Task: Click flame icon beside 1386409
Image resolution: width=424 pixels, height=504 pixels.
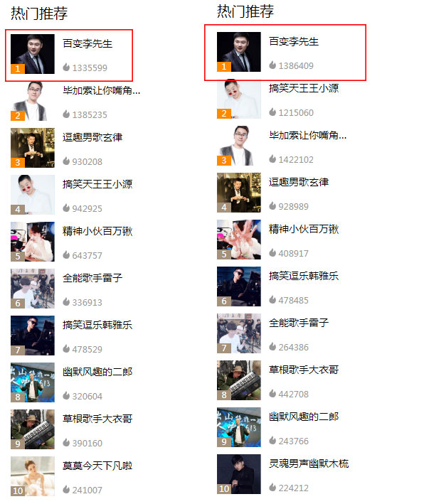Action: point(272,65)
